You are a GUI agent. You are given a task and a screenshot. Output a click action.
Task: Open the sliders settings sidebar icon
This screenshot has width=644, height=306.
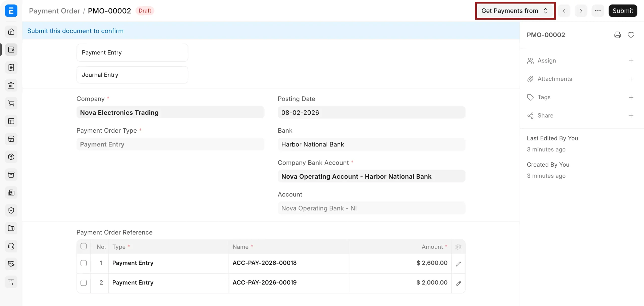11,282
